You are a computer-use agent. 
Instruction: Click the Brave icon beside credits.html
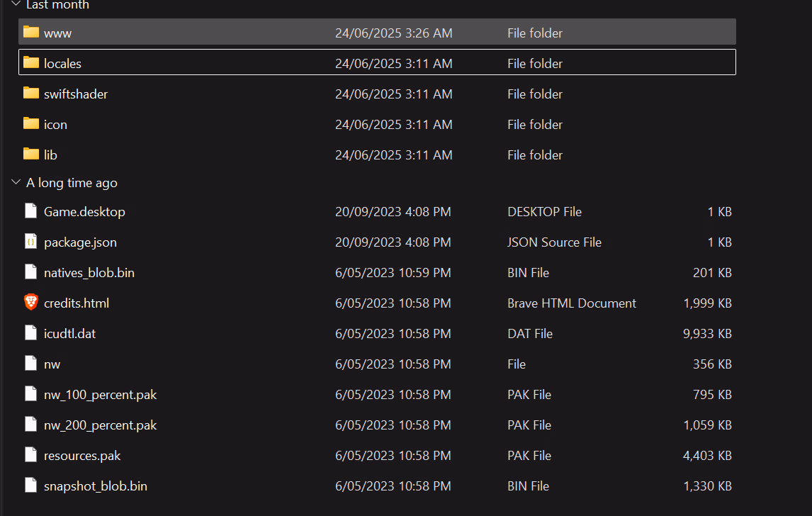pos(30,303)
